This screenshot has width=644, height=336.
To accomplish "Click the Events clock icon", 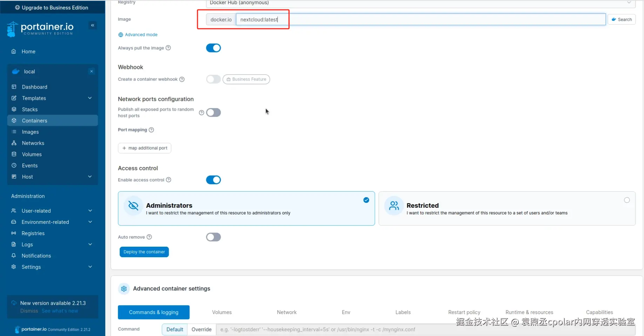I will (14, 165).
